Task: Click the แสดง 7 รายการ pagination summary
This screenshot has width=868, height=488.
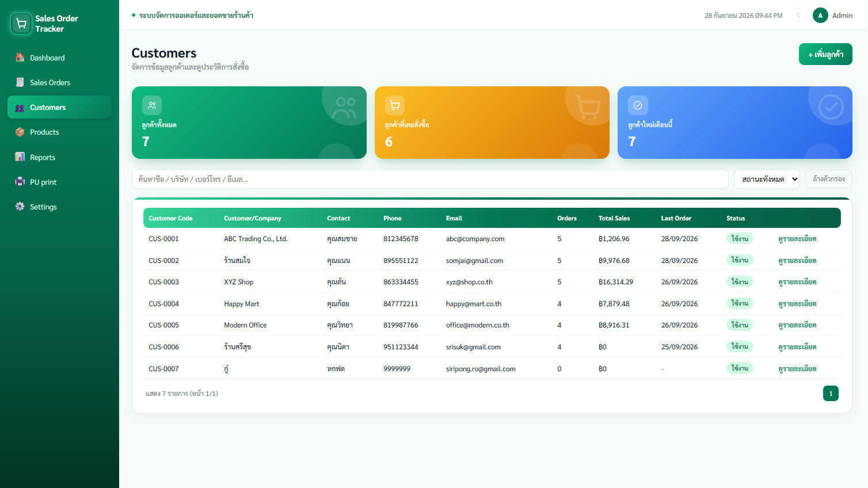Action: pos(182,394)
